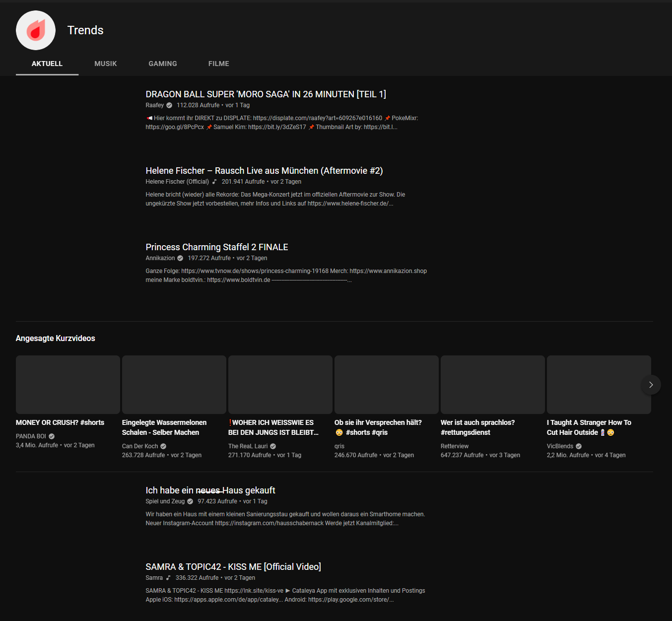Click description beginning 'Ganze Folge: https://www.tvnow.de'
Screen dimensions: 672x621
pyautogui.click(x=286, y=276)
